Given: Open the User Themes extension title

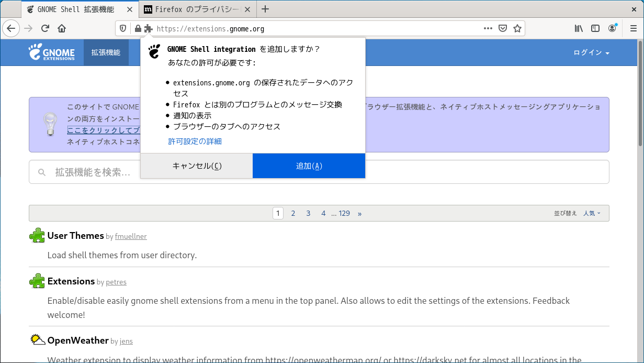Looking at the screenshot, I should coord(75,236).
